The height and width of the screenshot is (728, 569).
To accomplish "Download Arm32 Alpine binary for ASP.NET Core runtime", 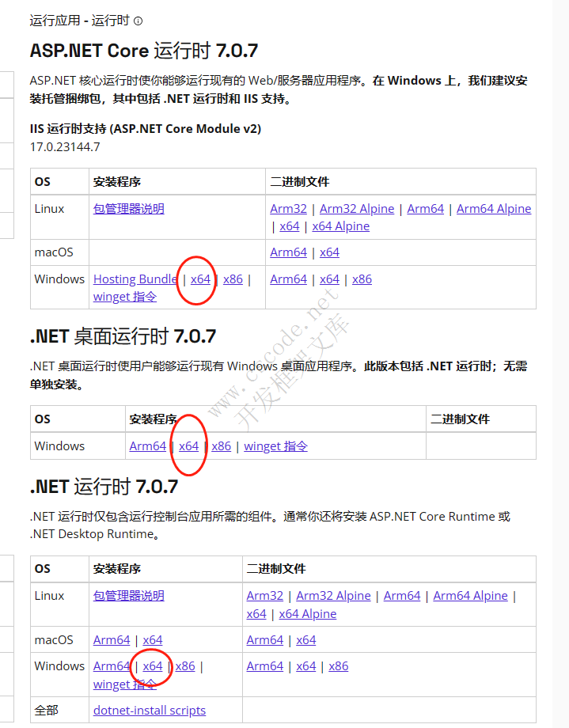I will pyautogui.click(x=357, y=209).
